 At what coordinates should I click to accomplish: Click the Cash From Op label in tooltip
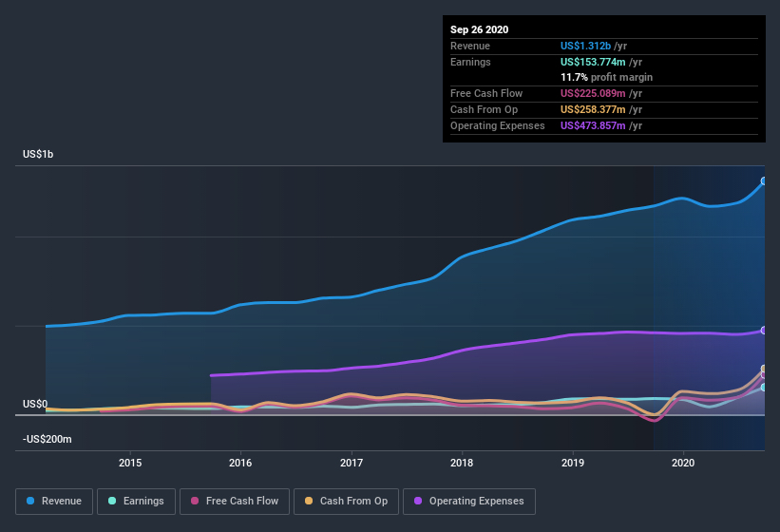pos(484,109)
